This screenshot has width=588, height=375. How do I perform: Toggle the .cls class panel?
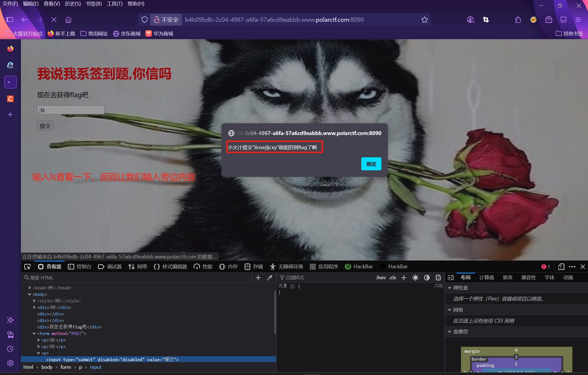tap(392, 278)
